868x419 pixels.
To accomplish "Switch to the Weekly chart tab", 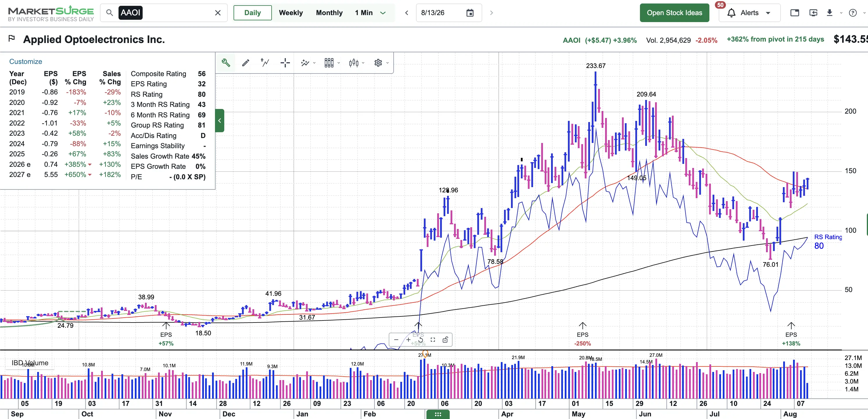I will 291,13.
